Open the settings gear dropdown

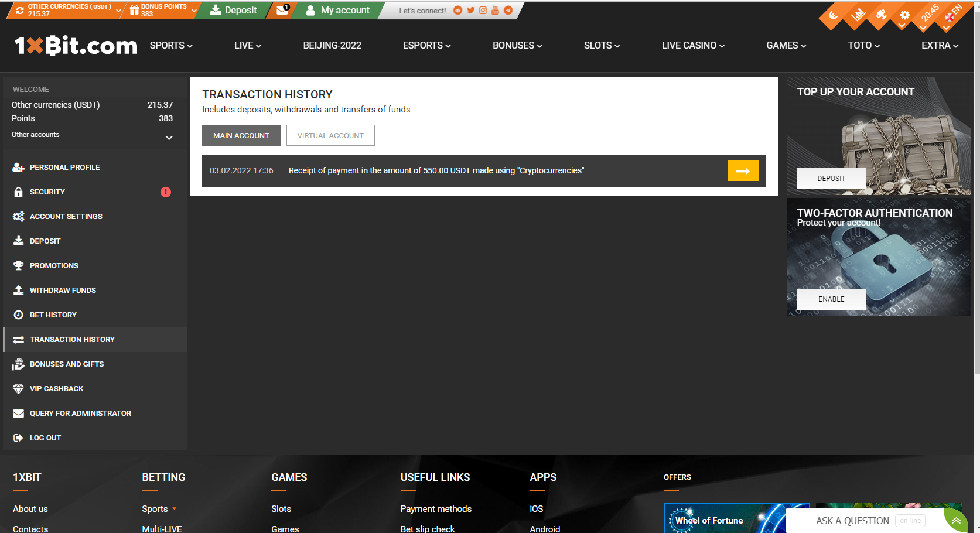point(905,16)
